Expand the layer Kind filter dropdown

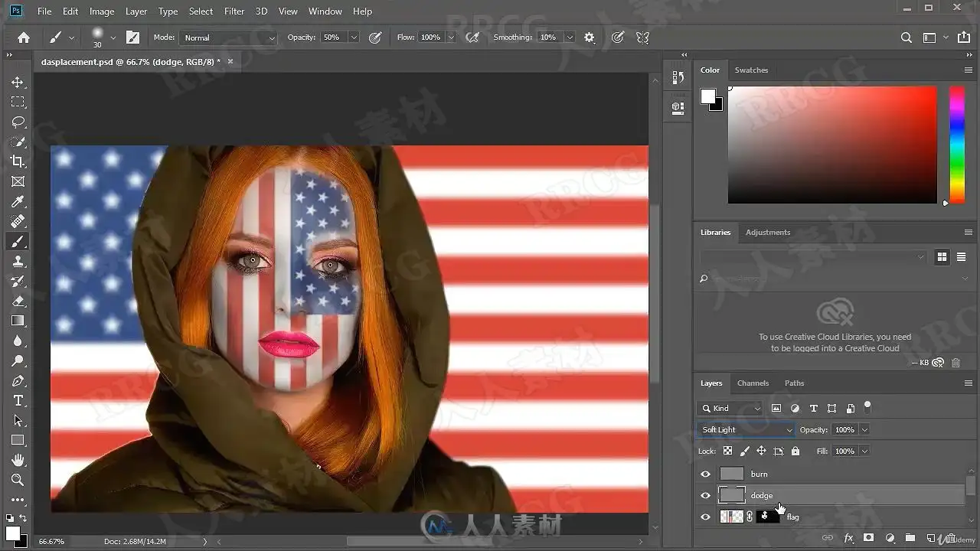pyautogui.click(x=730, y=409)
